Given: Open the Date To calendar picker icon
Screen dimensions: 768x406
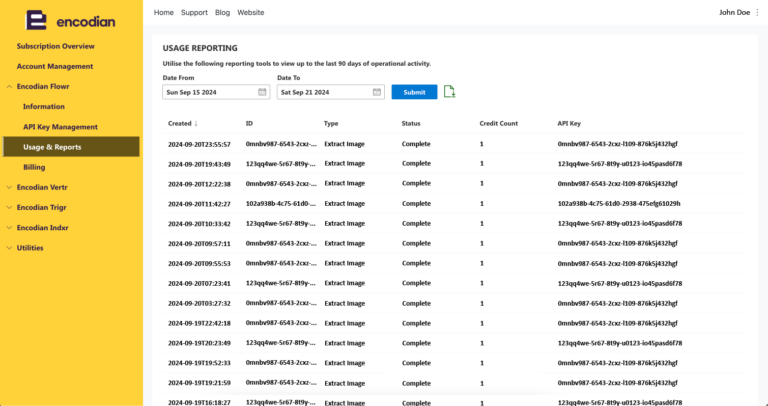Looking at the screenshot, I should (x=376, y=92).
